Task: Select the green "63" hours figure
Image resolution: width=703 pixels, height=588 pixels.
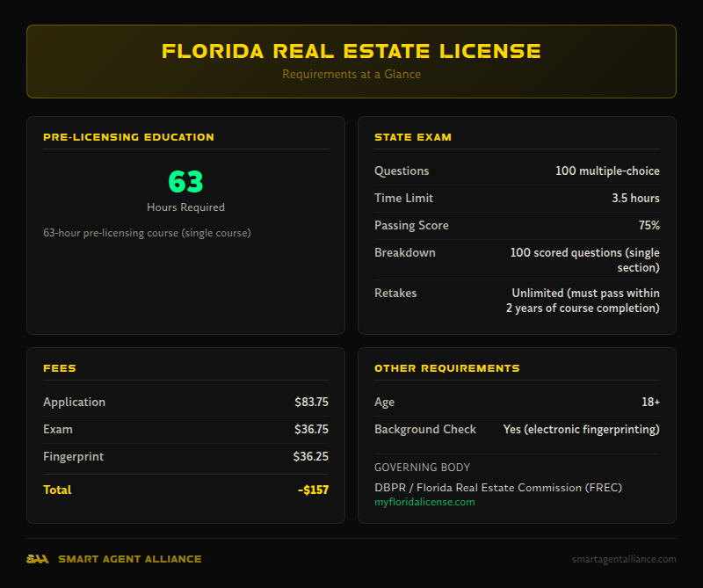Action: coord(185,182)
